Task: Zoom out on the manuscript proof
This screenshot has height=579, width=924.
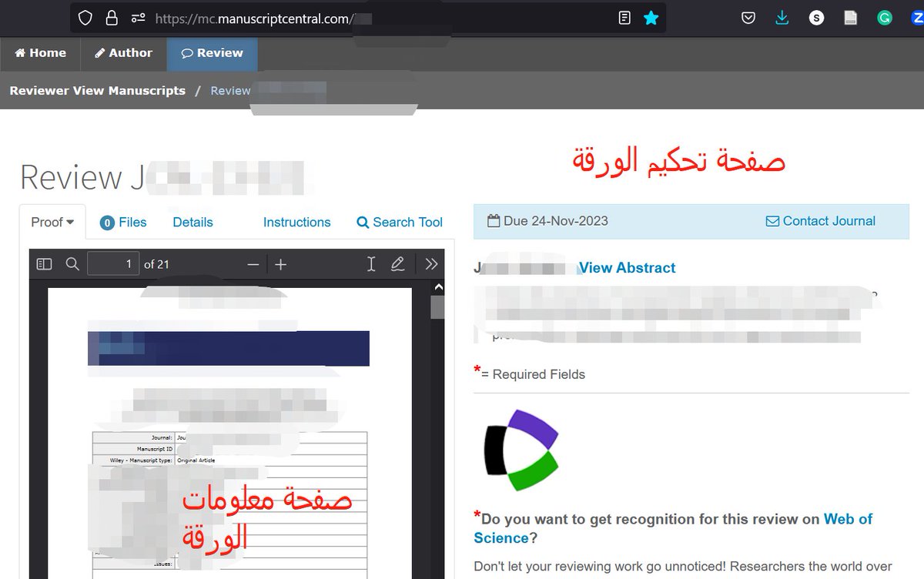Action: [253, 263]
